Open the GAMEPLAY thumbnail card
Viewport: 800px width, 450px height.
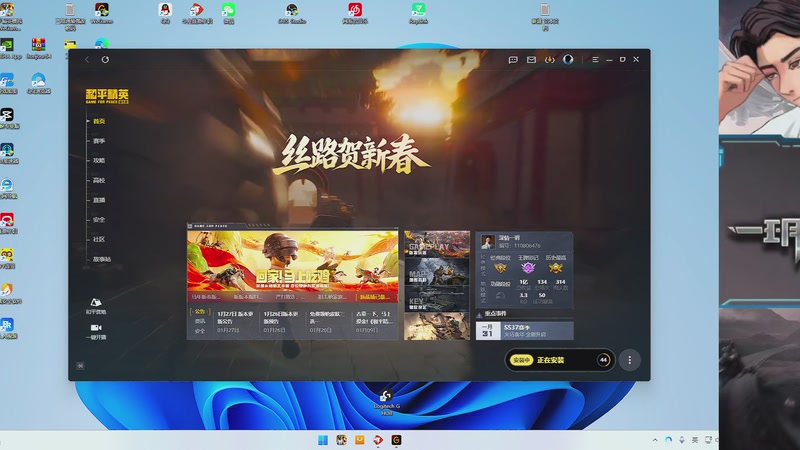point(437,243)
